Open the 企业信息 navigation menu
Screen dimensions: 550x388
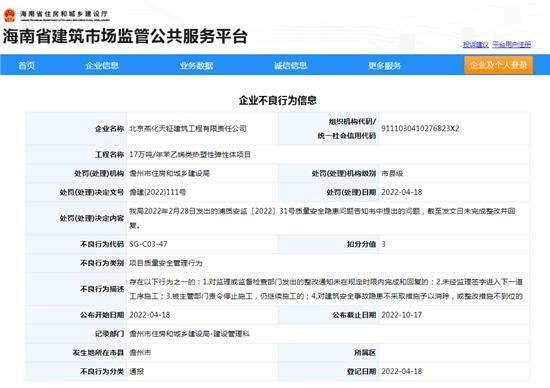(102, 65)
